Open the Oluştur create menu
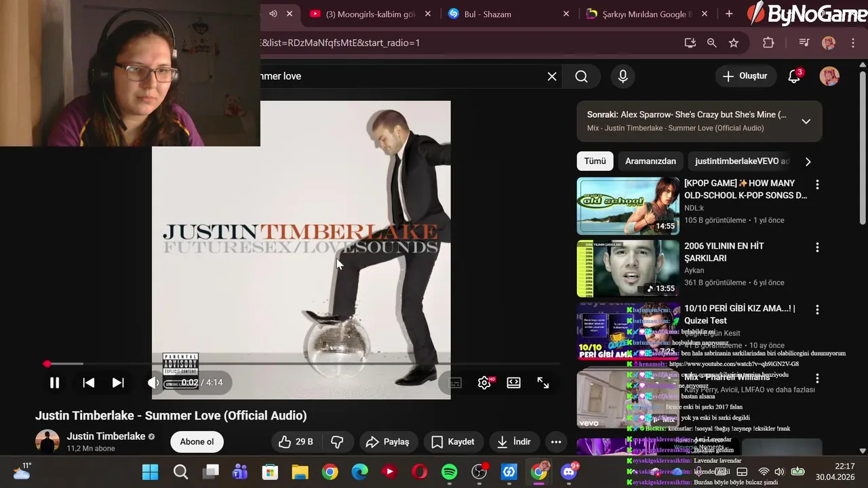The width and height of the screenshot is (868, 488). click(x=745, y=76)
